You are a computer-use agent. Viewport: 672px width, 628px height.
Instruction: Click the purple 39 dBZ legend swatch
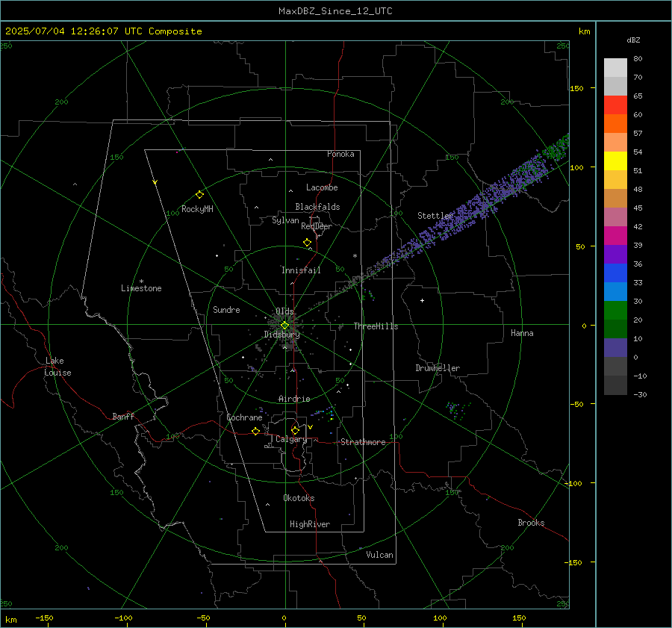pos(615,254)
